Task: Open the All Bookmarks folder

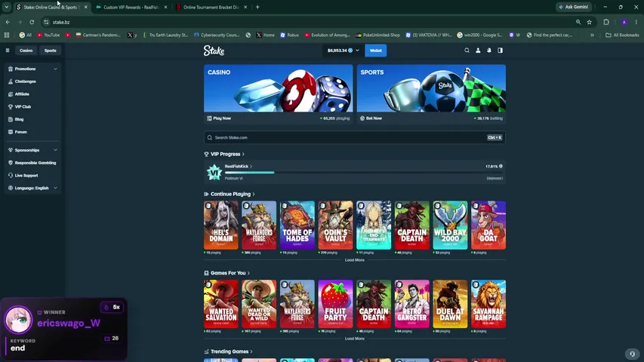Action: (x=622, y=35)
